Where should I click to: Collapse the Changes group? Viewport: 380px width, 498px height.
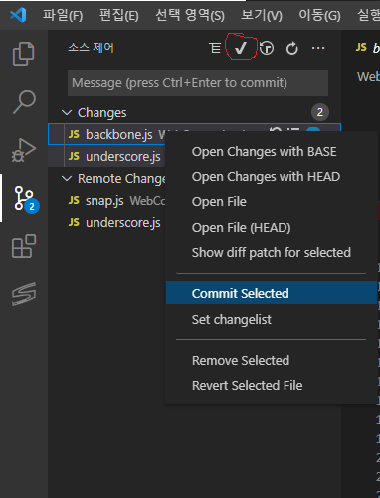pos(67,113)
